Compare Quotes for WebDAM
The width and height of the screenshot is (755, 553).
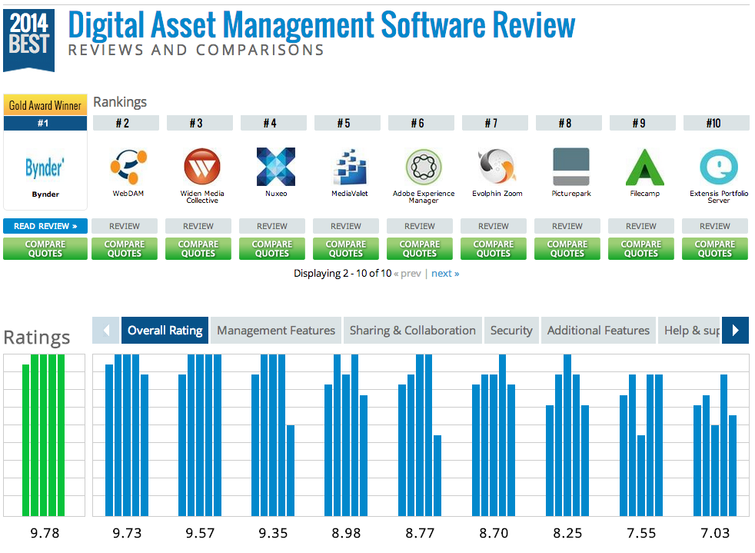(x=124, y=249)
